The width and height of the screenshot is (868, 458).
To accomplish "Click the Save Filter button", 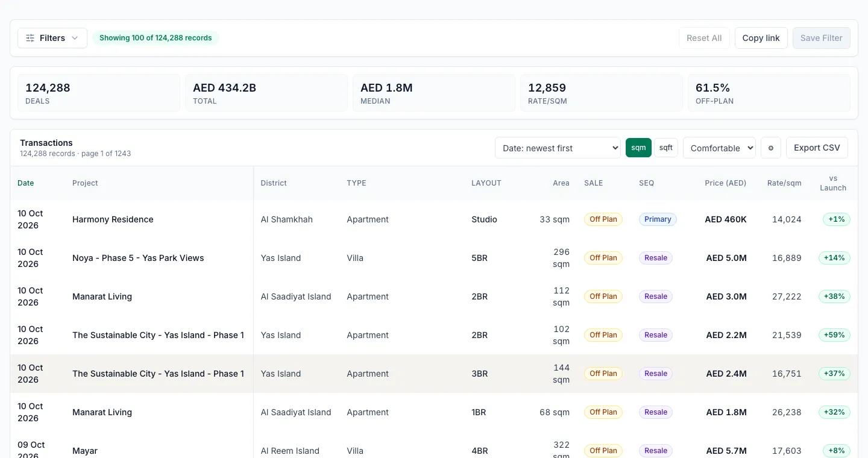I will [822, 38].
